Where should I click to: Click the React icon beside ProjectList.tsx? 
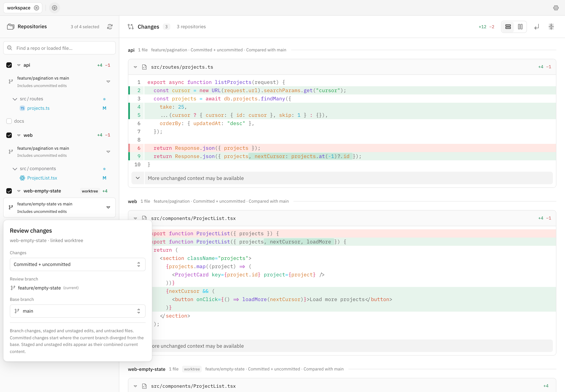(22, 178)
